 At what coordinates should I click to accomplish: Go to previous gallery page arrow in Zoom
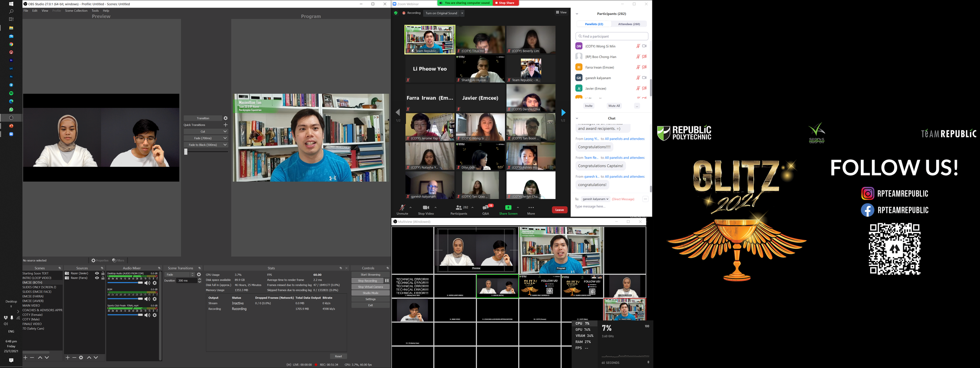click(398, 113)
